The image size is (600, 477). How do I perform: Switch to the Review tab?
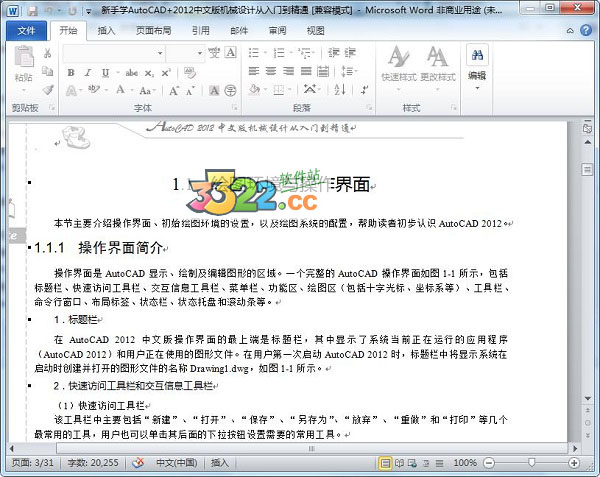[x=277, y=31]
